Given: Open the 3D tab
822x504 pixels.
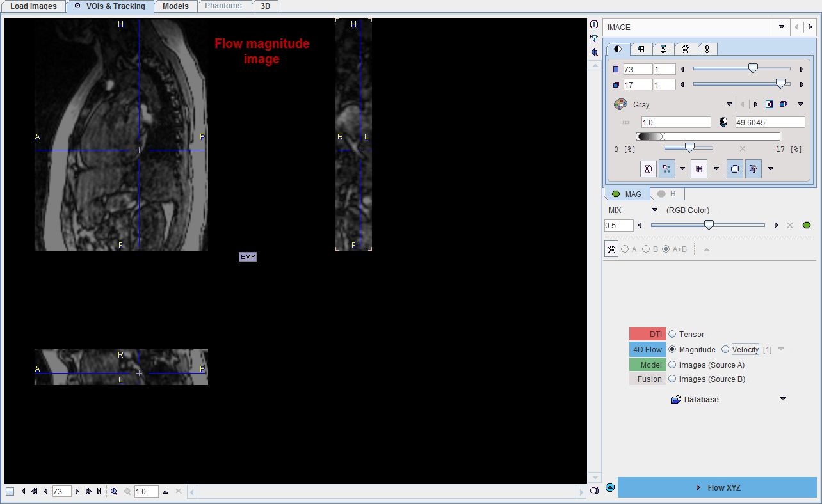Looking at the screenshot, I should [x=265, y=6].
